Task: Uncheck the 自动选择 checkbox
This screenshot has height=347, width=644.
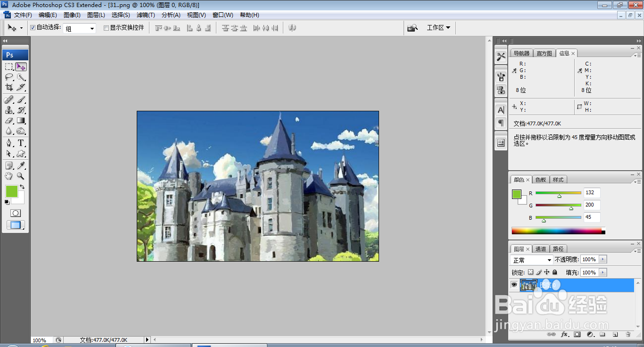Action: pyautogui.click(x=33, y=28)
